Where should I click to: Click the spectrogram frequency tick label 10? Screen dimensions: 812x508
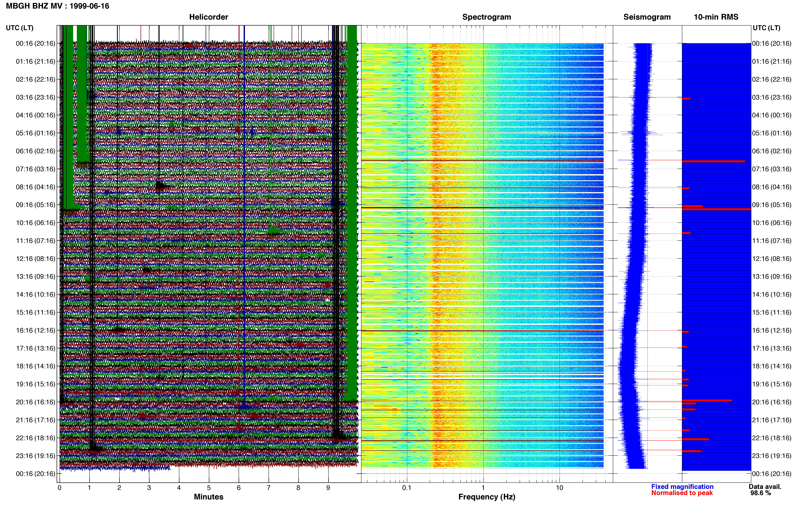coord(559,488)
